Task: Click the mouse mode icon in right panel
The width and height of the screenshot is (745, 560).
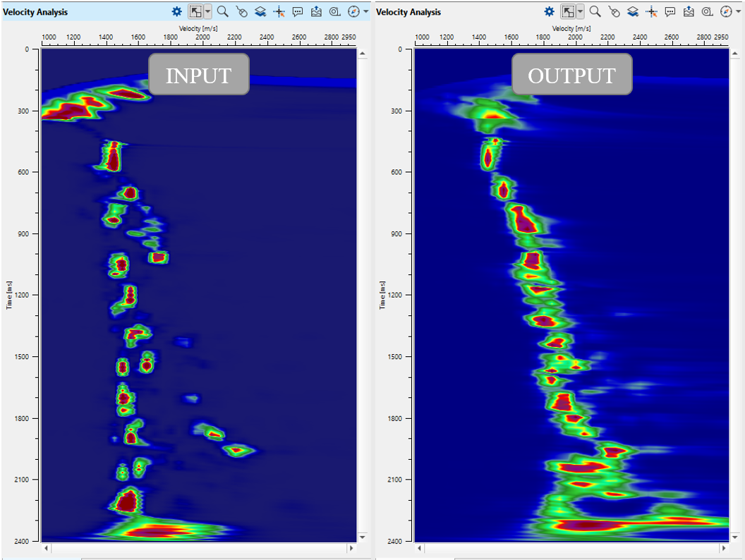Action: tap(614, 11)
